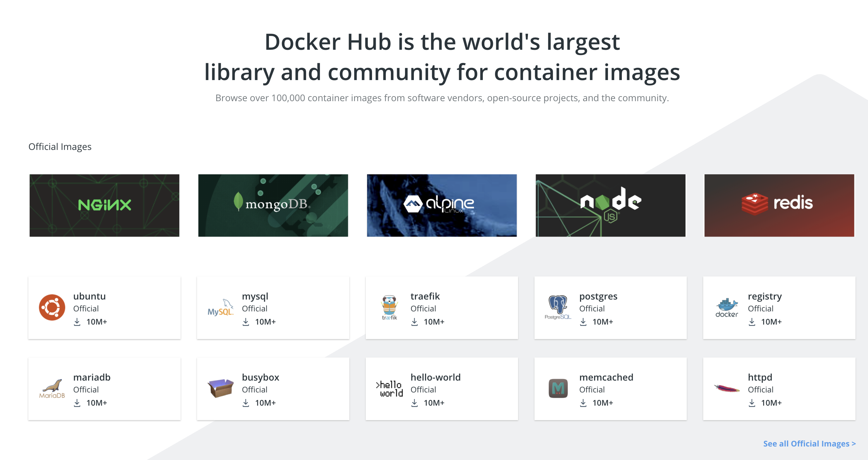Click the 10M+ count in mariadb card
The width and height of the screenshot is (868, 460).
(x=97, y=403)
